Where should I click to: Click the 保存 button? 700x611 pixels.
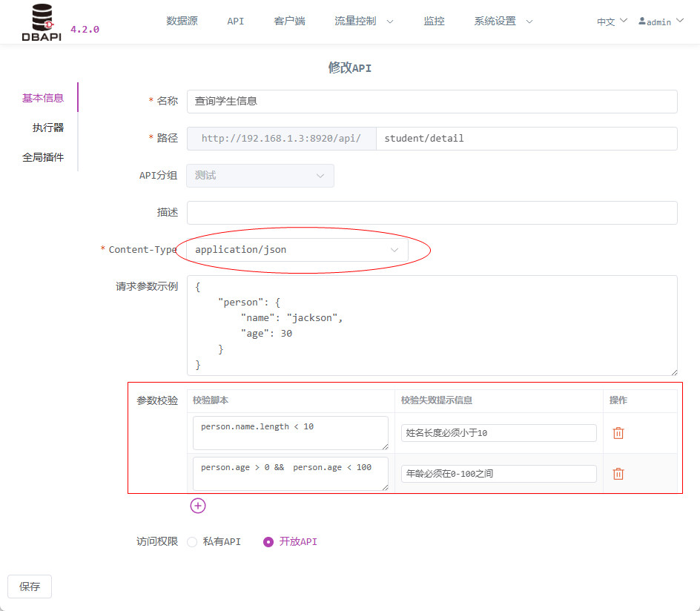[x=30, y=587]
